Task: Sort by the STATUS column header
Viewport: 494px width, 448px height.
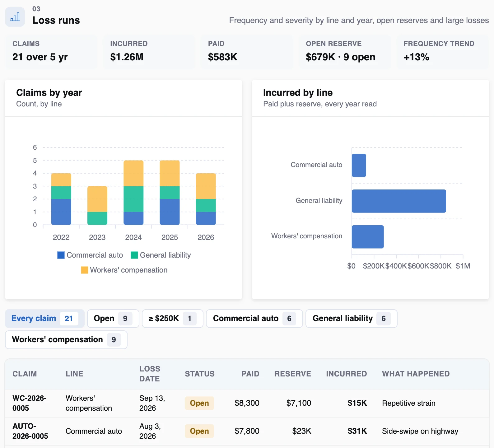Action: coord(200,374)
